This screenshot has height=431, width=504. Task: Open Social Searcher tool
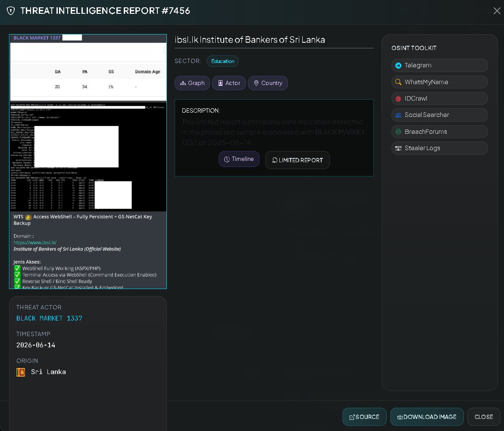coord(439,115)
